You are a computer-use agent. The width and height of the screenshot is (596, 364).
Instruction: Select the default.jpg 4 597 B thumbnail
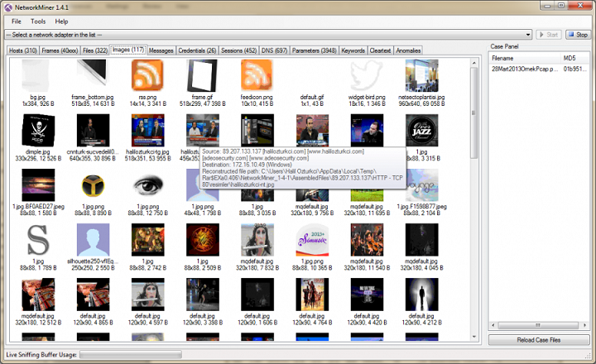[x=147, y=295]
